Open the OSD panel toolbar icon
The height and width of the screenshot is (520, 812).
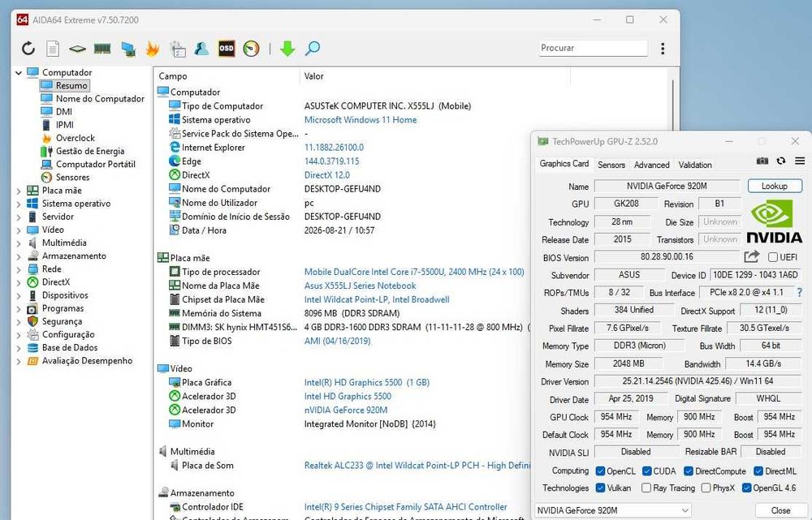[x=227, y=48]
